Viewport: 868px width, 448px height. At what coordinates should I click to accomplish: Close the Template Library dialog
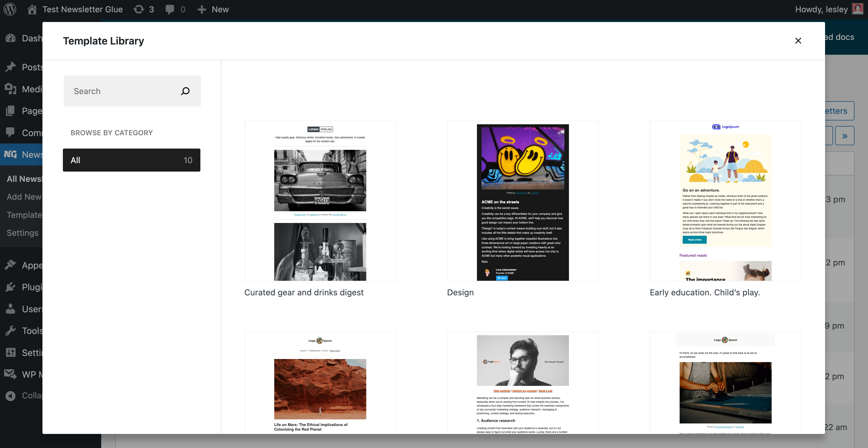798,41
